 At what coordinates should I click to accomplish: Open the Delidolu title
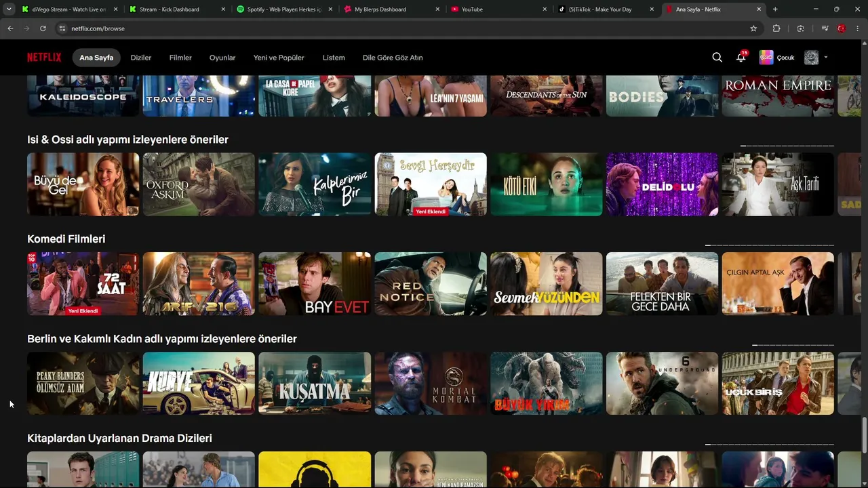pos(662,184)
